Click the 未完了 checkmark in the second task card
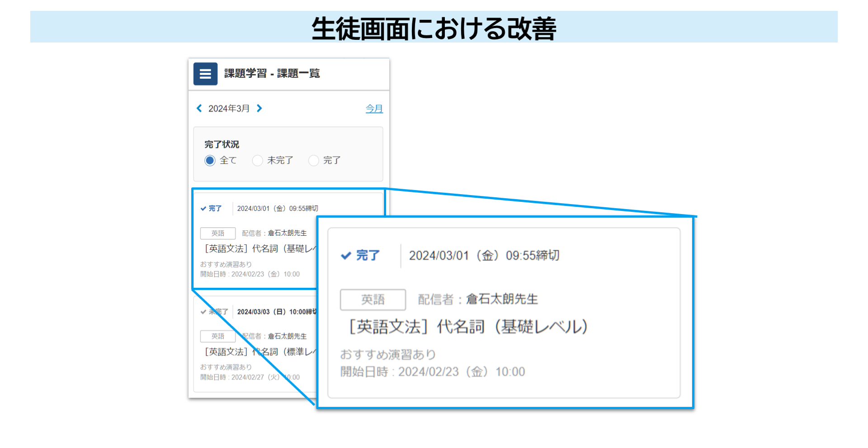The height and width of the screenshot is (448, 868). 203,312
